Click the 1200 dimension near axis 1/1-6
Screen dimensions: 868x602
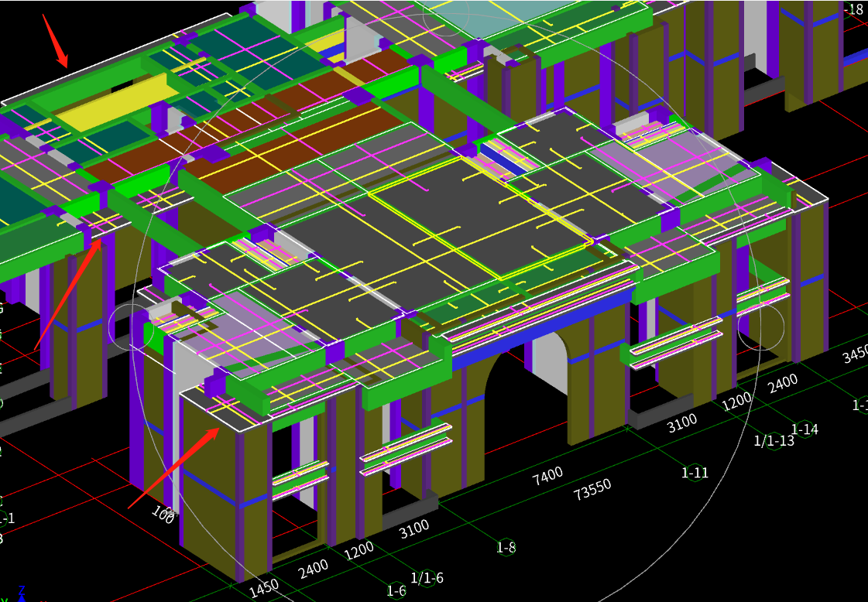359,550
